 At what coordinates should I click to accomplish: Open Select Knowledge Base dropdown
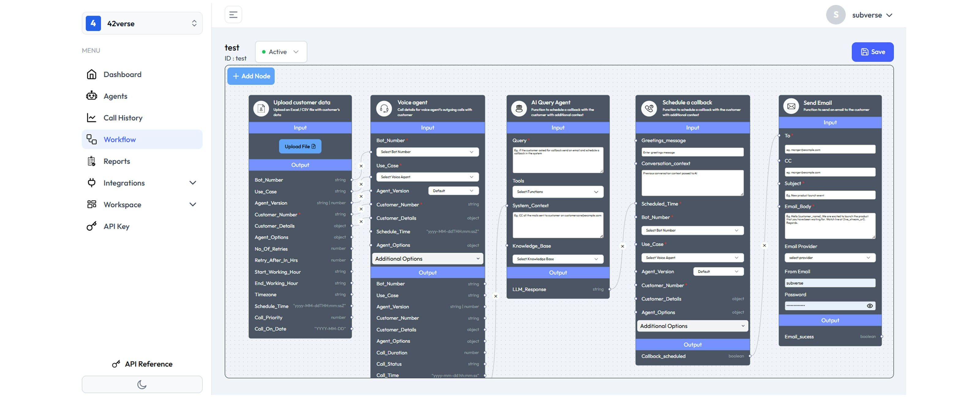tap(557, 259)
